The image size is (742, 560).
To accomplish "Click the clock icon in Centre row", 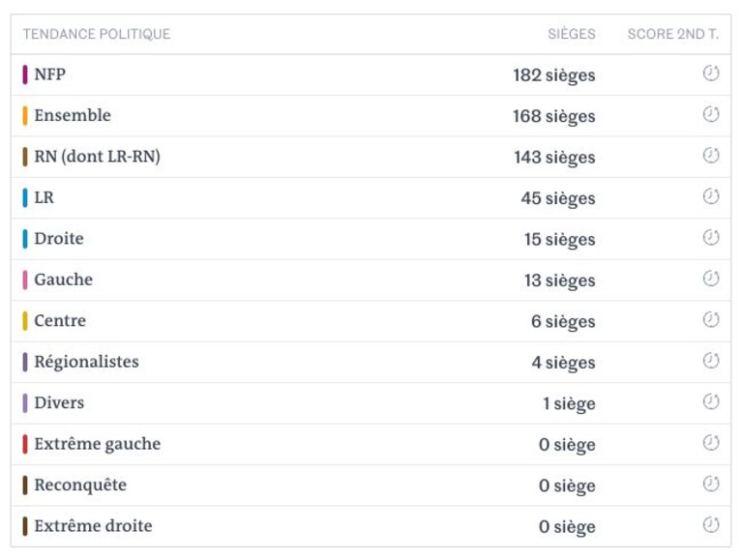I will [x=711, y=320].
